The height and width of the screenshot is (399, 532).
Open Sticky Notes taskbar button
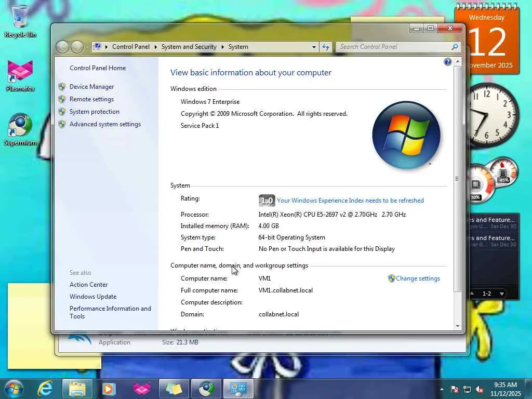pos(174,389)
